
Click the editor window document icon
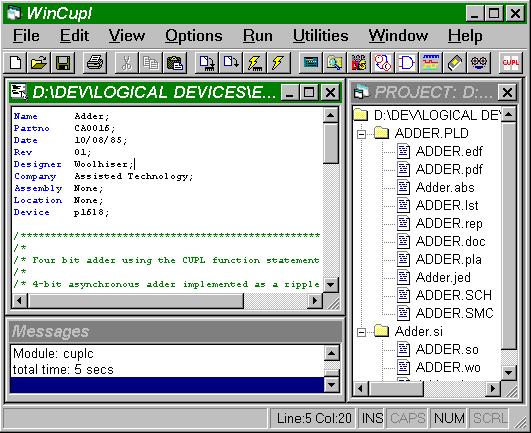point(19,92)
